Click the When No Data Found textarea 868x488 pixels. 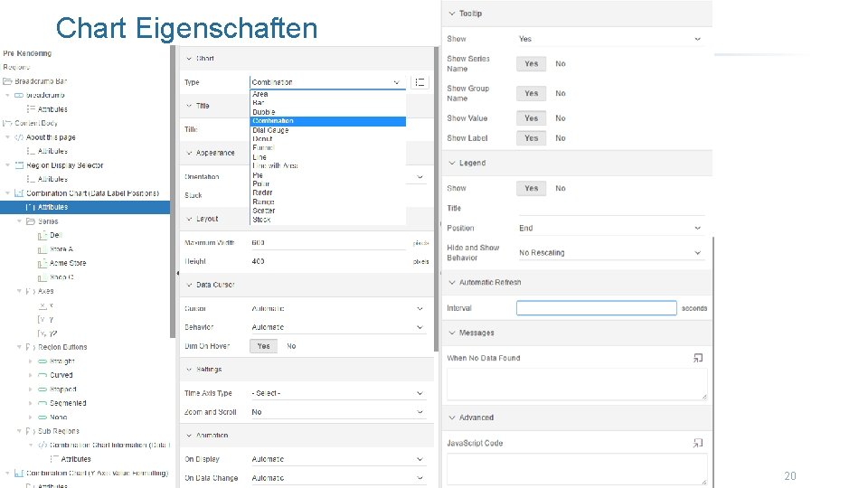tap(577, 384)
